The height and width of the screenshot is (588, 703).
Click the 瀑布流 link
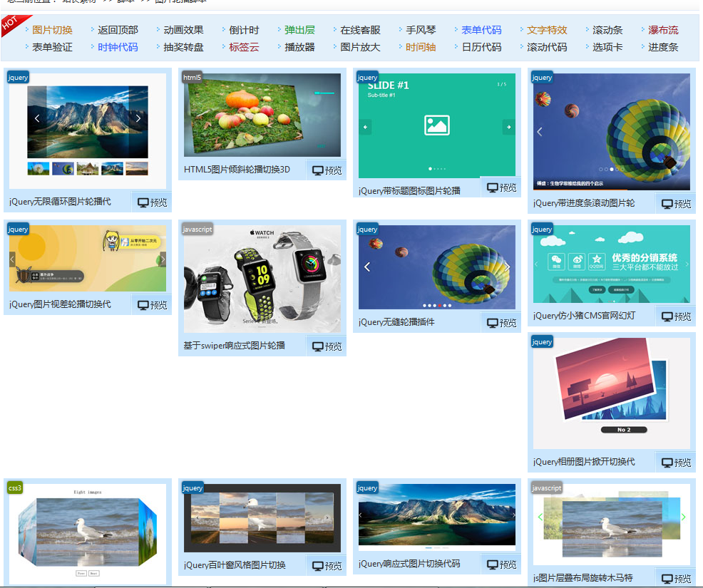coord(663,30)
